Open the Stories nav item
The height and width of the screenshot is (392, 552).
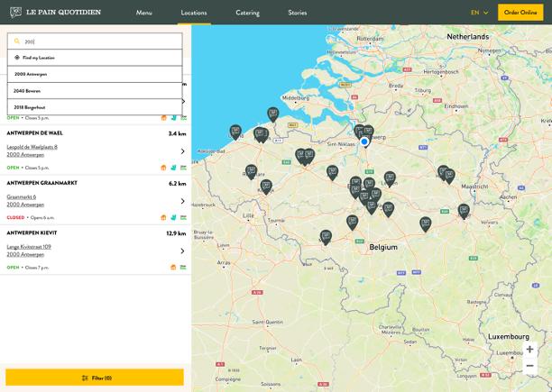pyautogui.click(x=297, y=13)
